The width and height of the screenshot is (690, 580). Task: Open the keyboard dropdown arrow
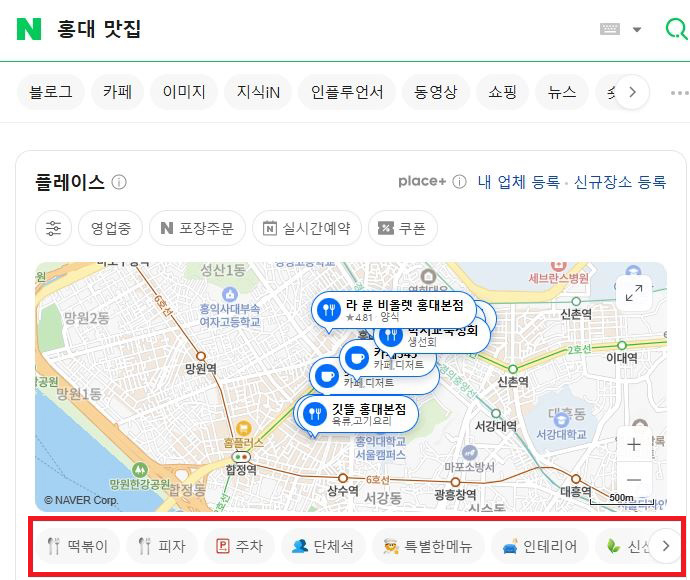637,29
